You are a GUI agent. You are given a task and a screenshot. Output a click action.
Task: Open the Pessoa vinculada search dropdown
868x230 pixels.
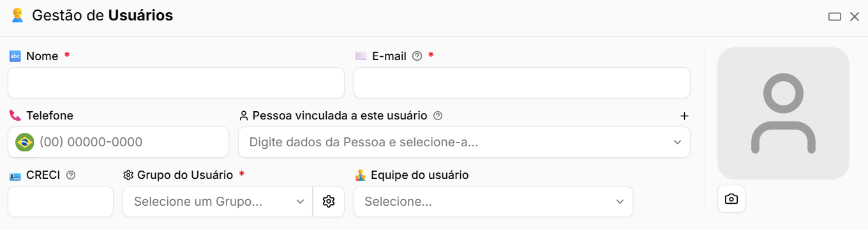(464, 142)
